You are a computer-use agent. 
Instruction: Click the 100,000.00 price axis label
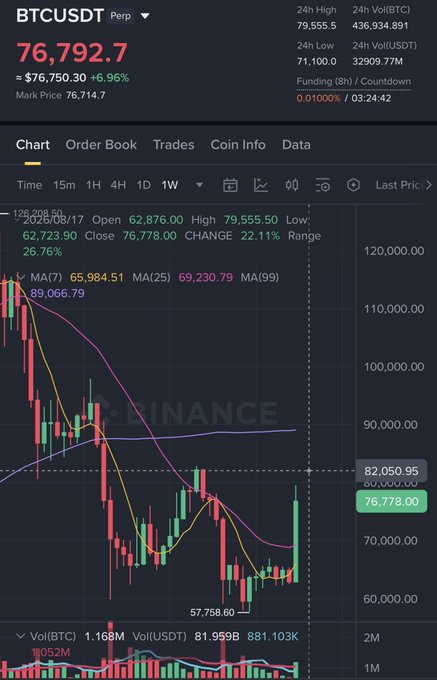(x=394, y=367)
